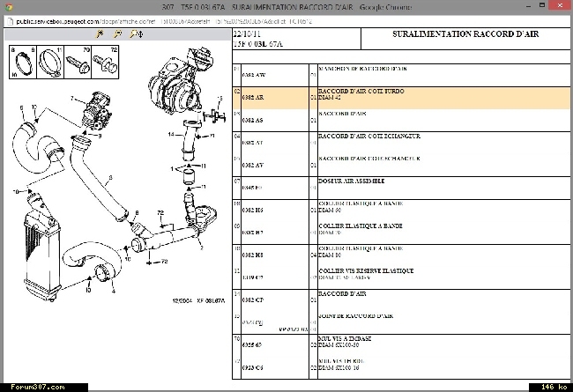The width and height of the screenshot is (573, 392).
Task: Click part number 0382 AR in highlighted row
Action: [253, 98]
